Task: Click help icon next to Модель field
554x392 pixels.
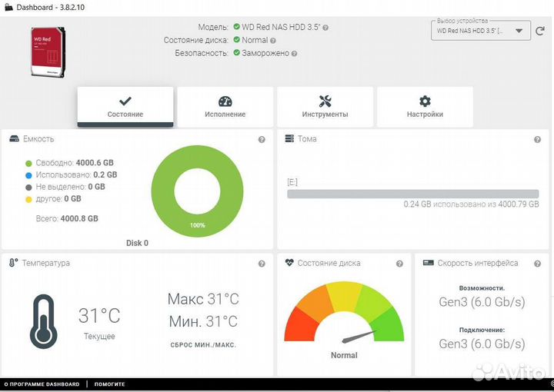Action: click(325, 27)
